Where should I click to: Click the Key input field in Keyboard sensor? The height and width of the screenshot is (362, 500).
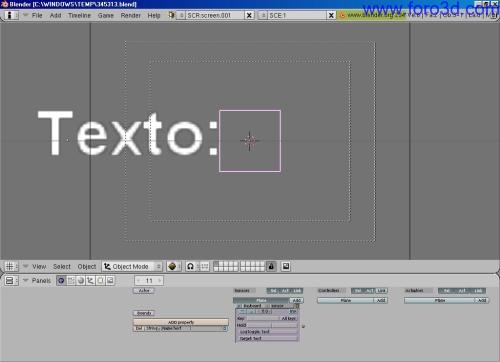coord(263,319)
